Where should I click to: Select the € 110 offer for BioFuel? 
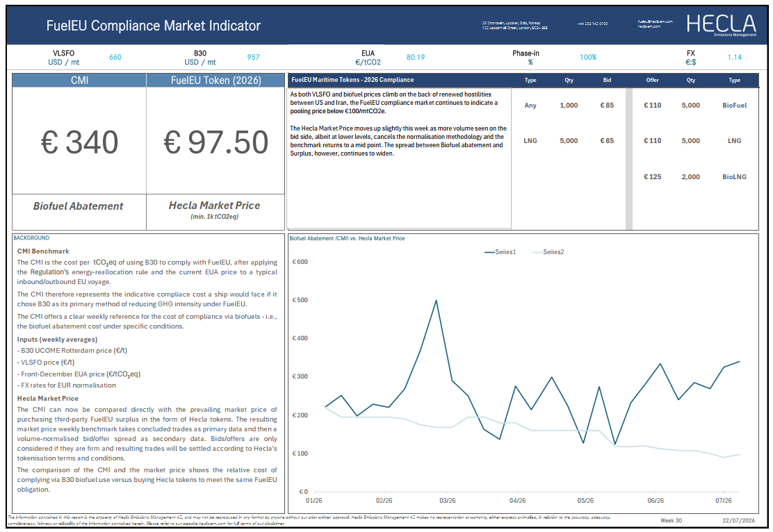point(652,106)
